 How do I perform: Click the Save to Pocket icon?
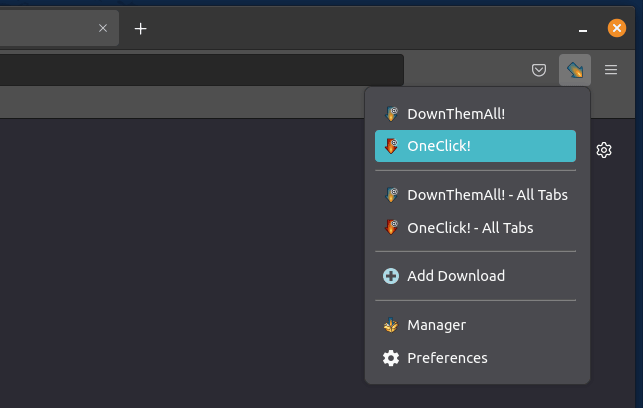coord(539,70)
